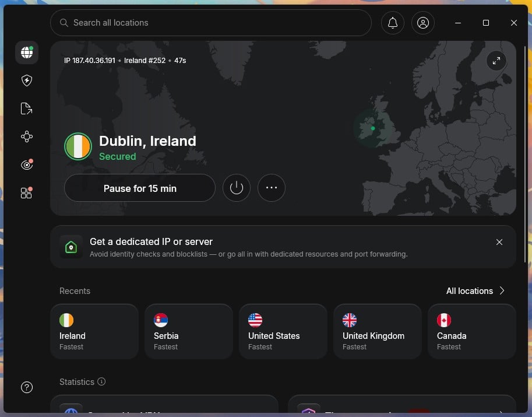This screenshot has width=532, height=417.
Task: Open help question mark icon
Action: pos(26,387)
